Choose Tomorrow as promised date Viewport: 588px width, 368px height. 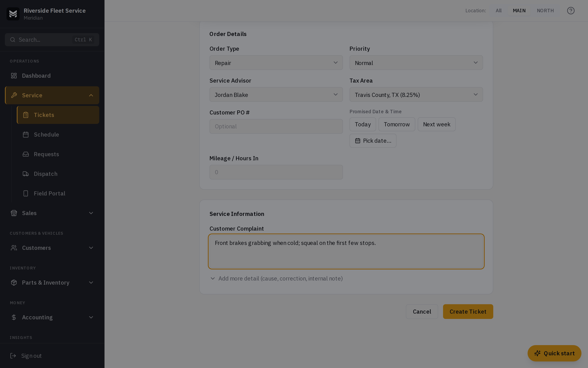pos(397,124)
